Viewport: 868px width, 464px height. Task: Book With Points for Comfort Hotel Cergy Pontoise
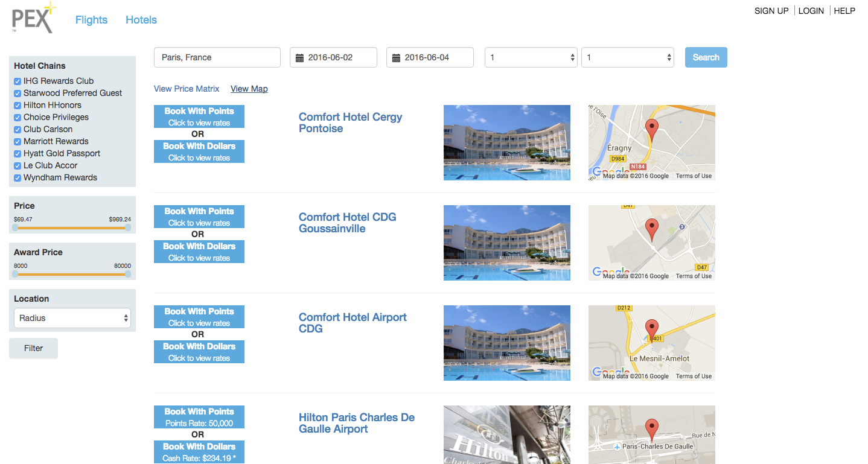[x=199, y=116]
